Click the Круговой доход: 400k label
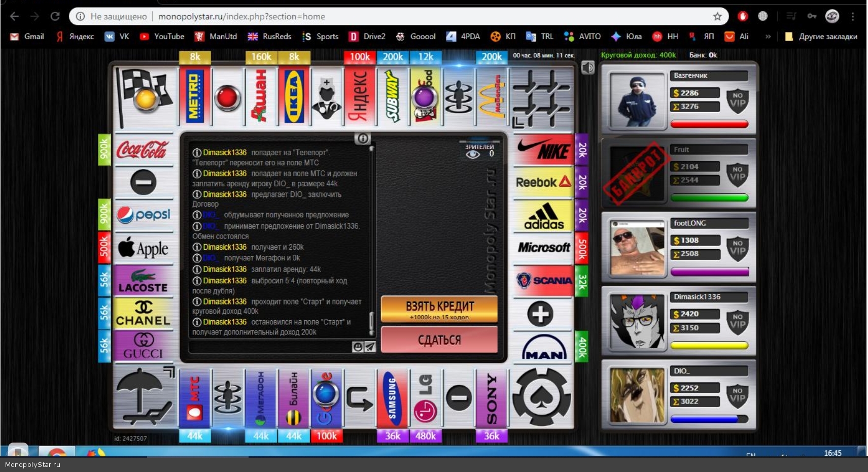This screenshot has height=472, width=868. click(x=639, y=55)
